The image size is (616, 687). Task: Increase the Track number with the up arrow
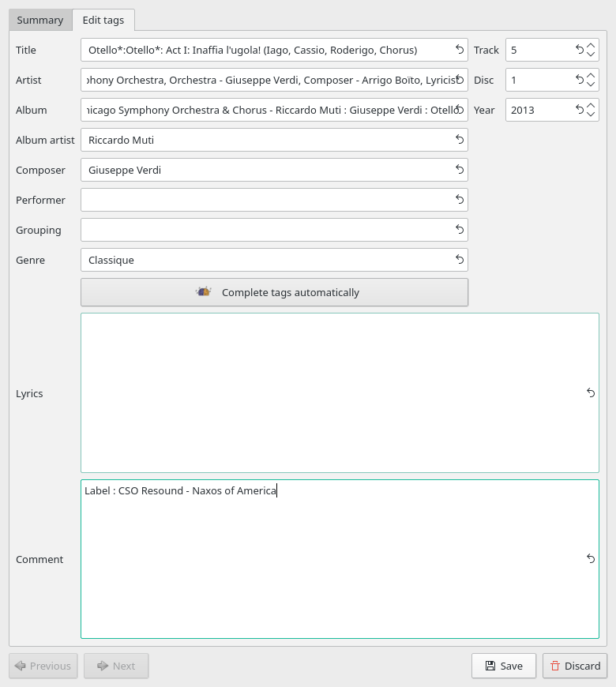coord(591,45)
